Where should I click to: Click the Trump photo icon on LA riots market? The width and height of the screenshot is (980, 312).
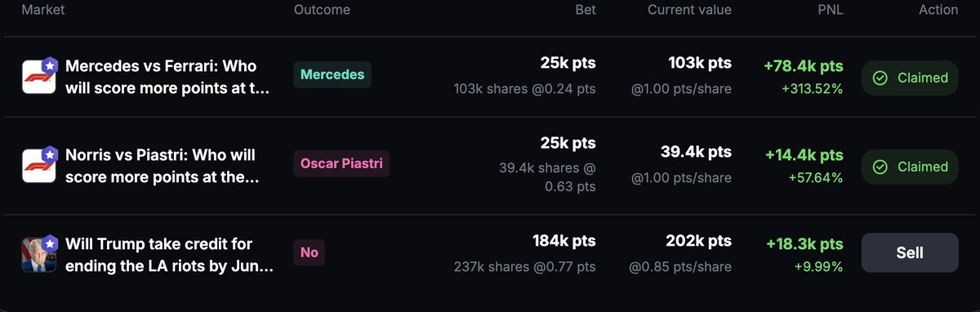(x=37, y=255)
